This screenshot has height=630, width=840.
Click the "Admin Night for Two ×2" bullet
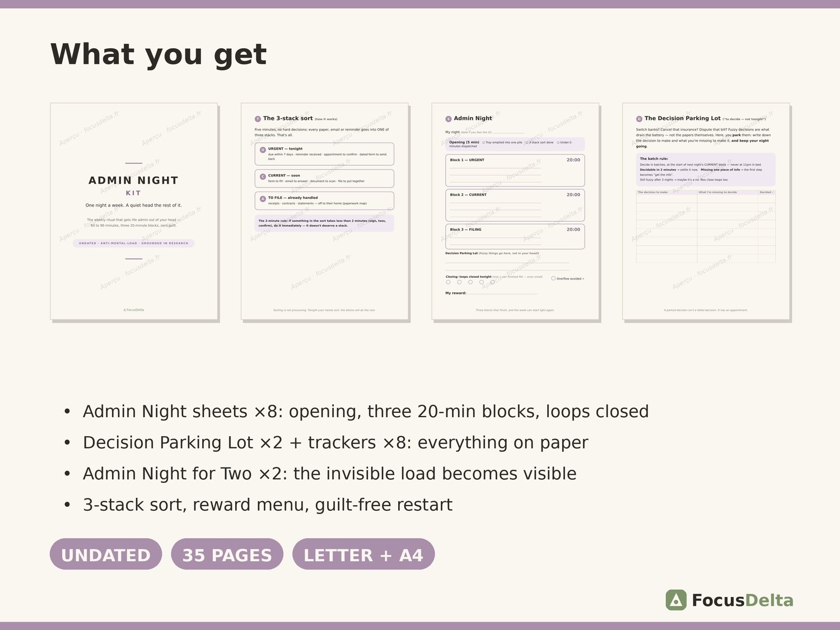point(329,474)
